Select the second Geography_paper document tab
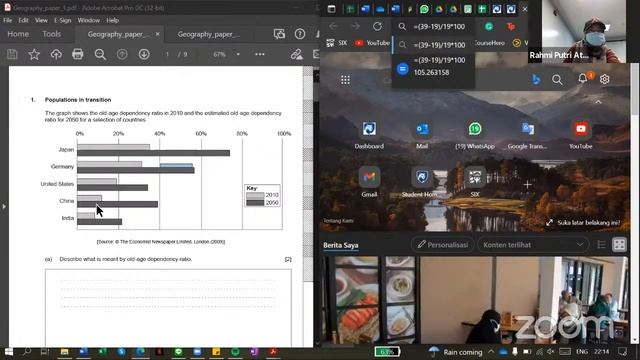Image resolution: width=640 pixels, height=360 pixels. (x=208, y=34)
